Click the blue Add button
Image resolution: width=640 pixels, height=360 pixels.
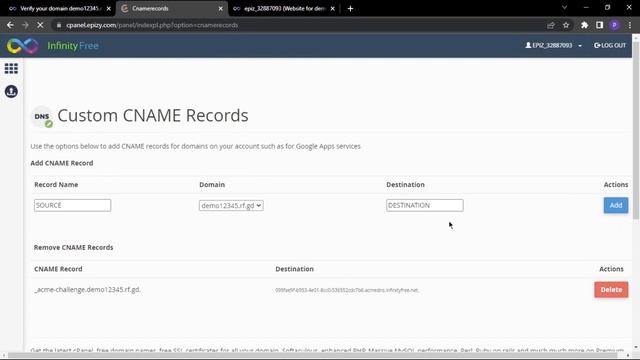(616, 205)
